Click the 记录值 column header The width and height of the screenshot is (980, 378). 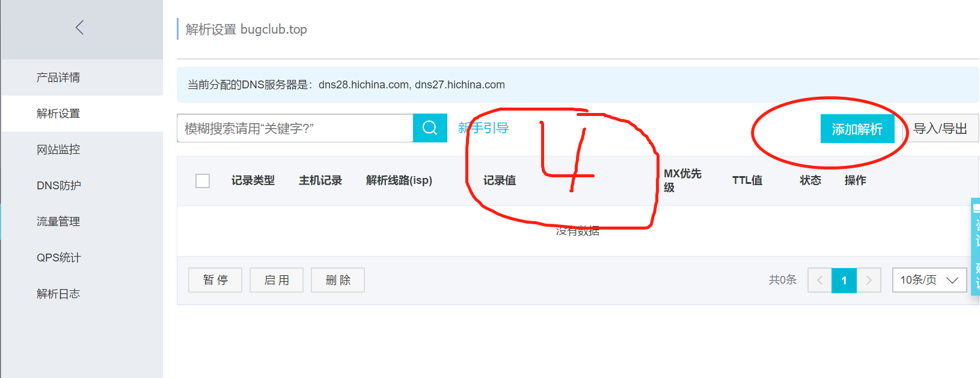point(500,180)
